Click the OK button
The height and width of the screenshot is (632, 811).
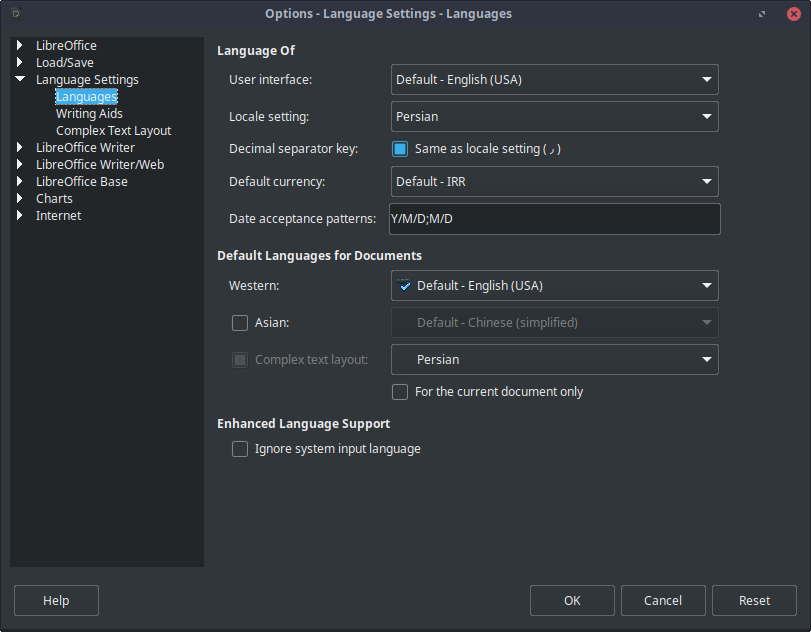[572, 601]
